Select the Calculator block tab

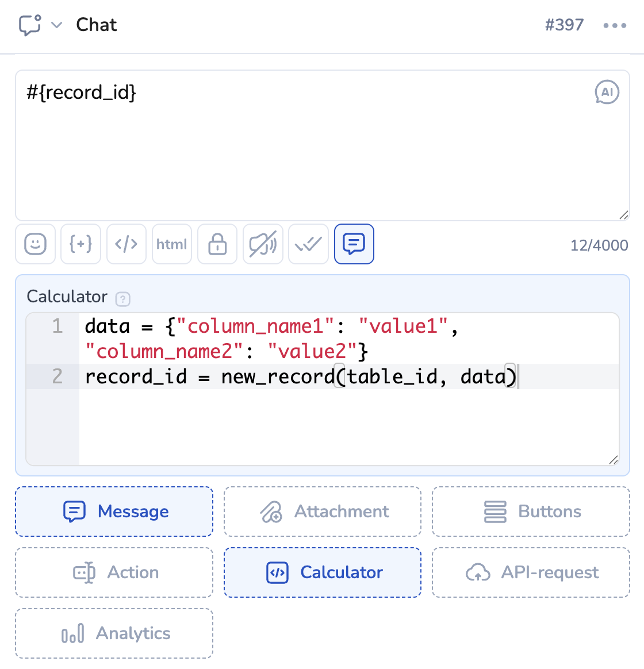coord(323,572)
